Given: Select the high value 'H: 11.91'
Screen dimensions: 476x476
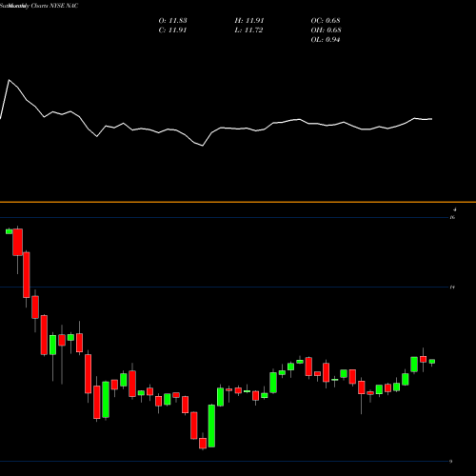Looking at the screenshot, I should (249, 21).
